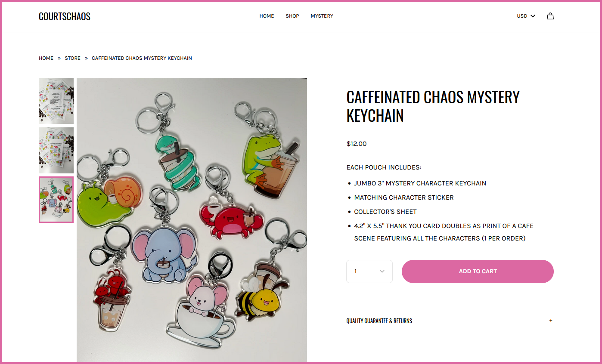This screenshot has height=364, width=602.
Task: Click the plus icon beside Quality Guarantee
Action: (x=551, y=321)
